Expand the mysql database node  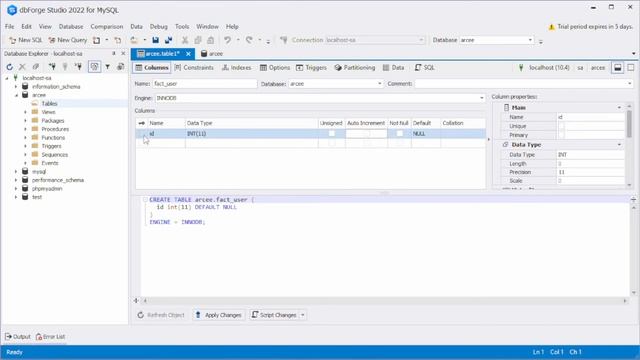(16, 172)
